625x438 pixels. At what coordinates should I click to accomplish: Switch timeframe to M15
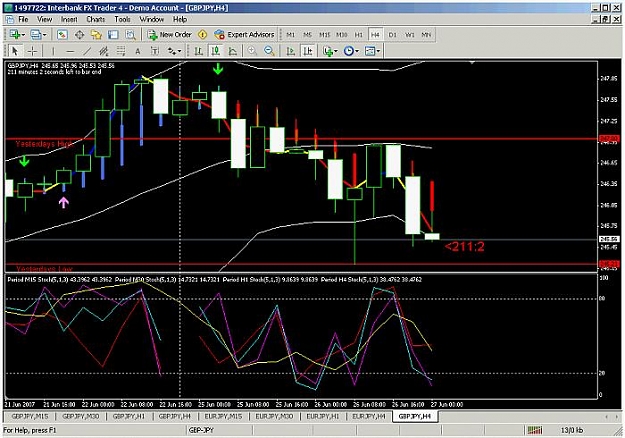[x=324, y=35]
